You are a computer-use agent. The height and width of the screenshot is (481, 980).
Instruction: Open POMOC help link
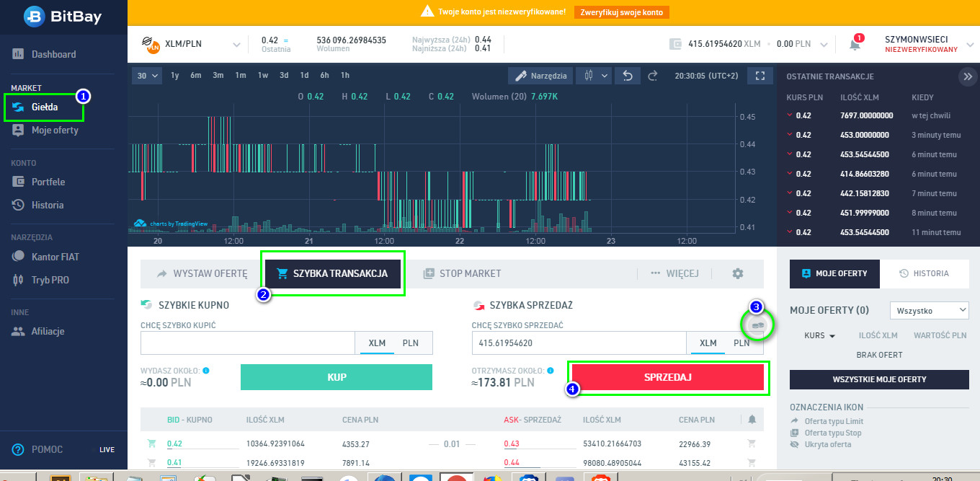point(37,449)
